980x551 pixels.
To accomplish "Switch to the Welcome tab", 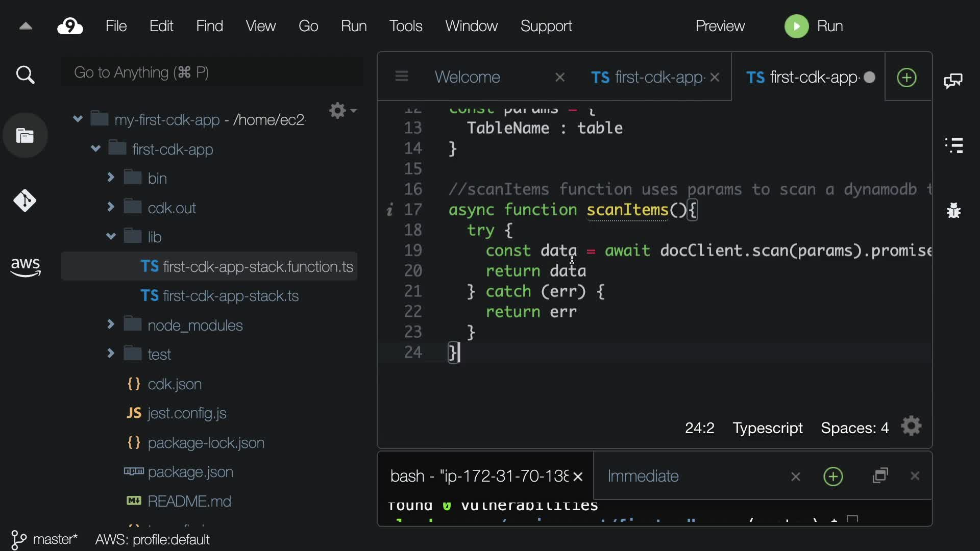I will click(x=467, y=77).
